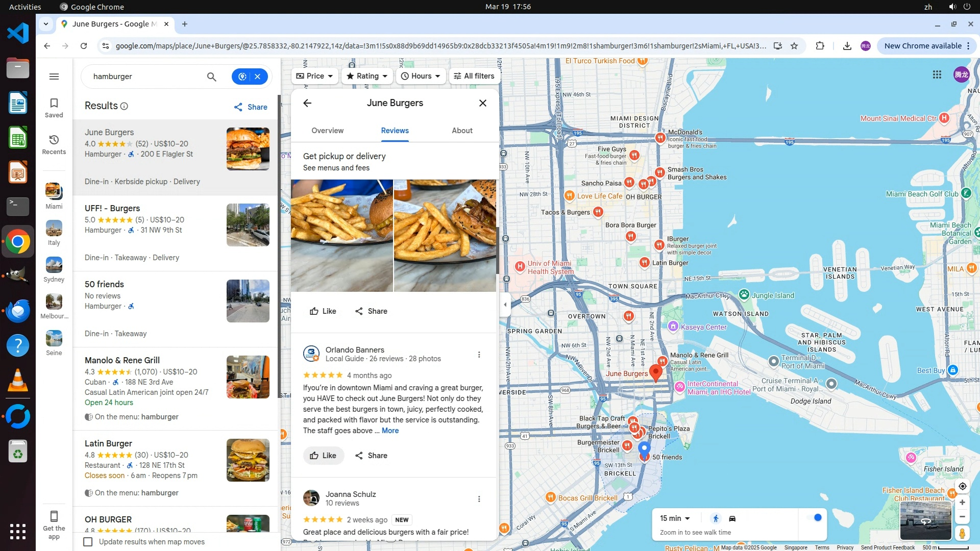Switch to the About tab
Screen dimensions: 980x551
(x=462, y=131)
